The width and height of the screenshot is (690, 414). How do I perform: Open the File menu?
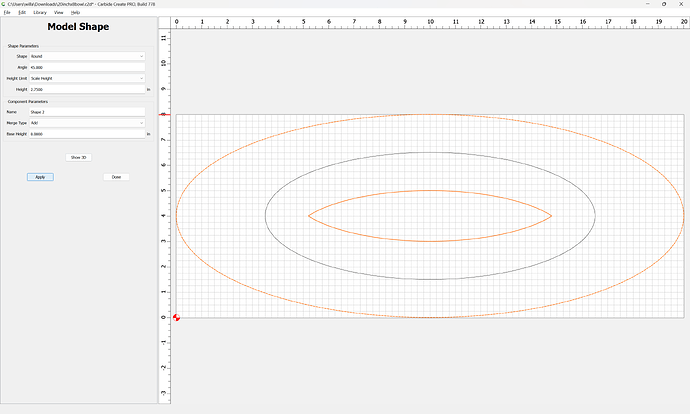point(7,12)
